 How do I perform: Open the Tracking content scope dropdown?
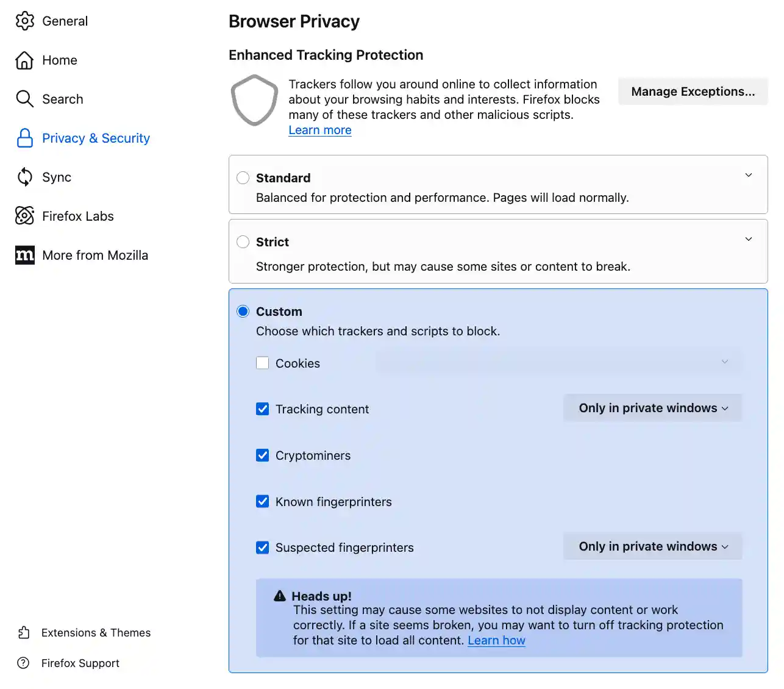pyautogui.click(x=652, y=408)
